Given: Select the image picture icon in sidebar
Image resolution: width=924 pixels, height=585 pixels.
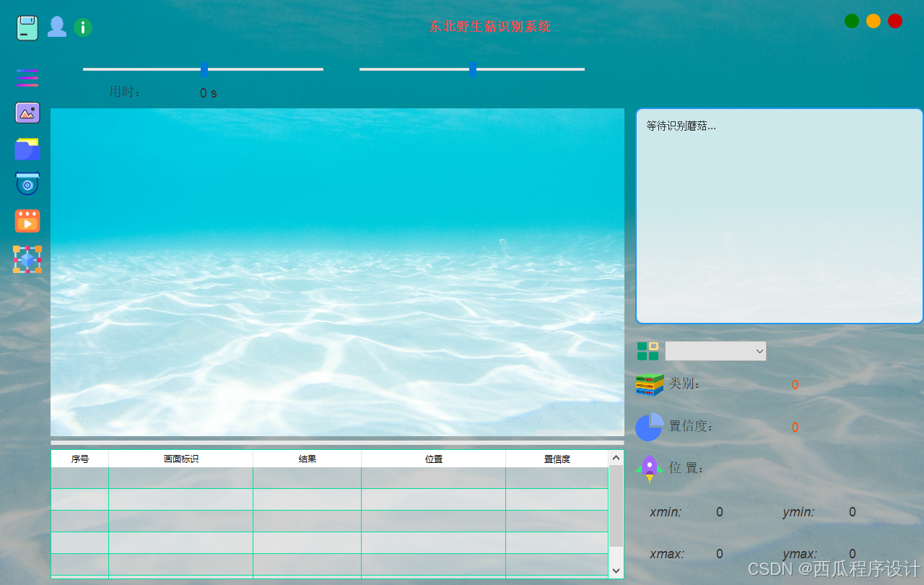Looking at the screenshot, I should [27, 113].
